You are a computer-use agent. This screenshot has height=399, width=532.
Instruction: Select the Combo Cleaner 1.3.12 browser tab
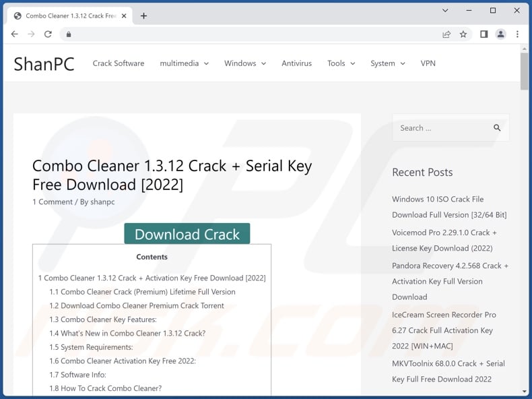[x=70, y=16]
